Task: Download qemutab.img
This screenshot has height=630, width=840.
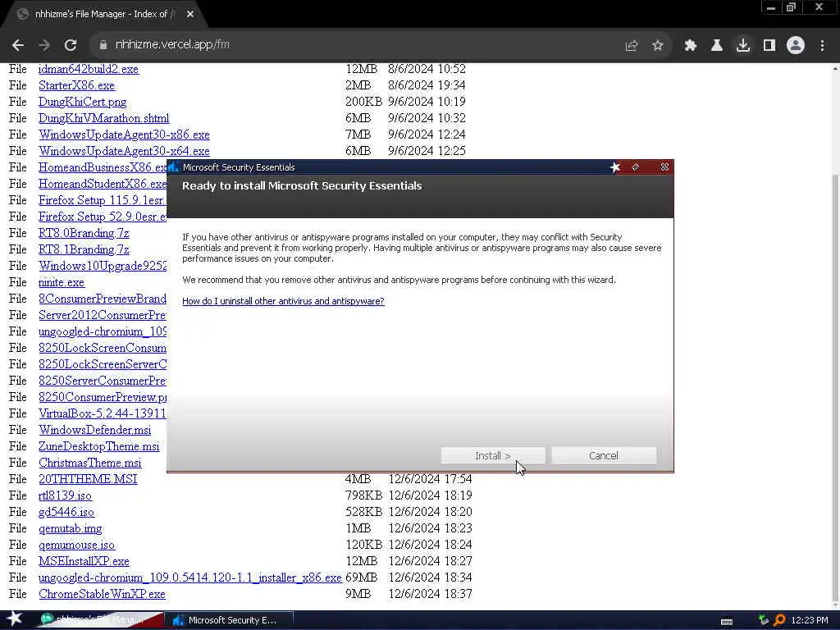Action: point(71,529)
